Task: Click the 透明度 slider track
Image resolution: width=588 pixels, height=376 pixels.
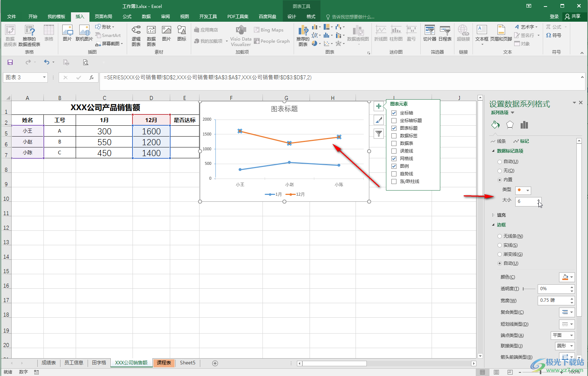Action: 529,289
